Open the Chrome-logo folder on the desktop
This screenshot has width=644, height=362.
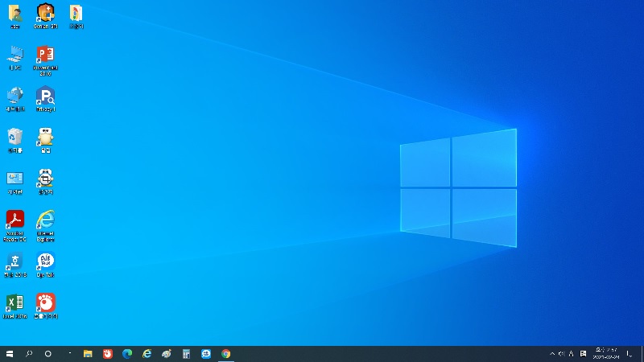[x=76, y=16]
